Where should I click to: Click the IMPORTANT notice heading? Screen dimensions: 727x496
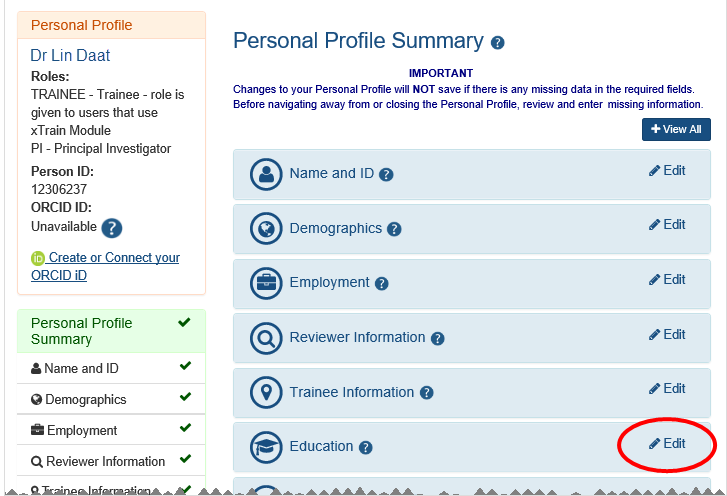coord(440,73)
